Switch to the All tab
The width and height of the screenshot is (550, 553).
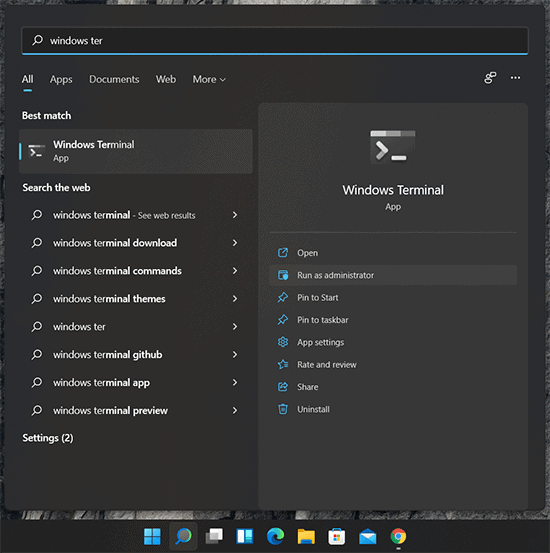click(28, 79)
